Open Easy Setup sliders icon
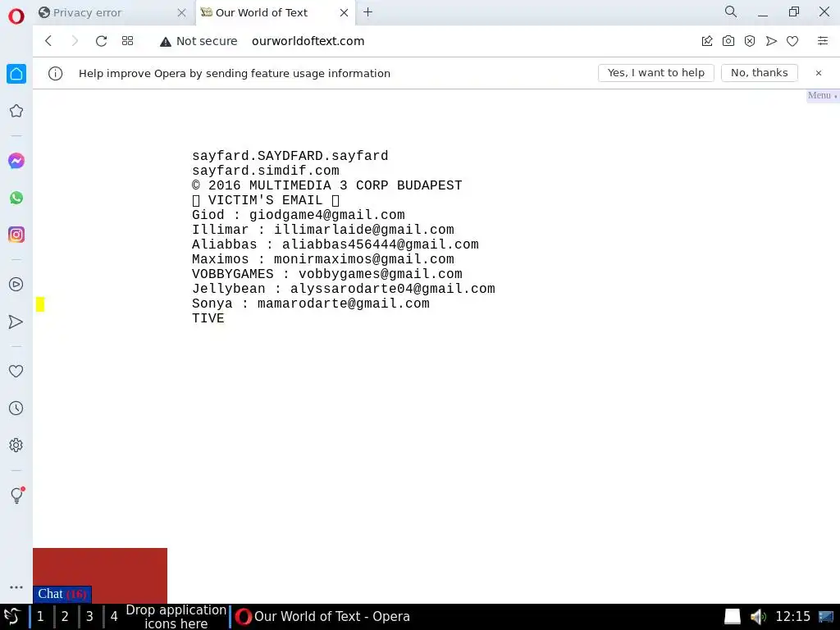 pyautogui.click(x=823, y=41)
